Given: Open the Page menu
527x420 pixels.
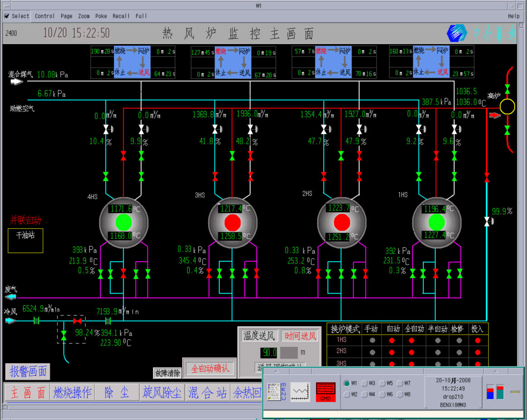Looking at the screenshot, I should pyautogui.click(x=67, y=16).
